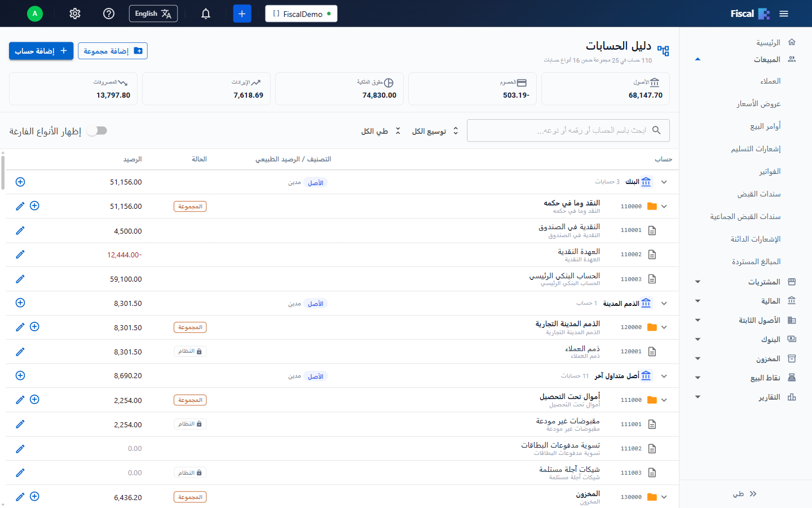Click إضافة مجموعة button
The height and width of the screenshot is (508, 812).
pyautogui.click(x=113, y=51)
